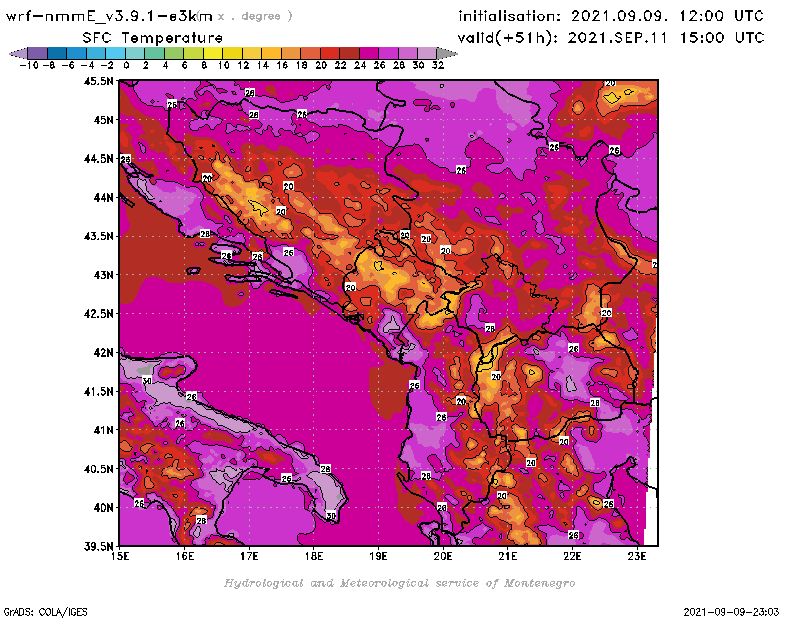The width and height of the screenshot is (800, 618).
Task: Click the '42.5N' latitude axis label
Action: click(98, 314)
